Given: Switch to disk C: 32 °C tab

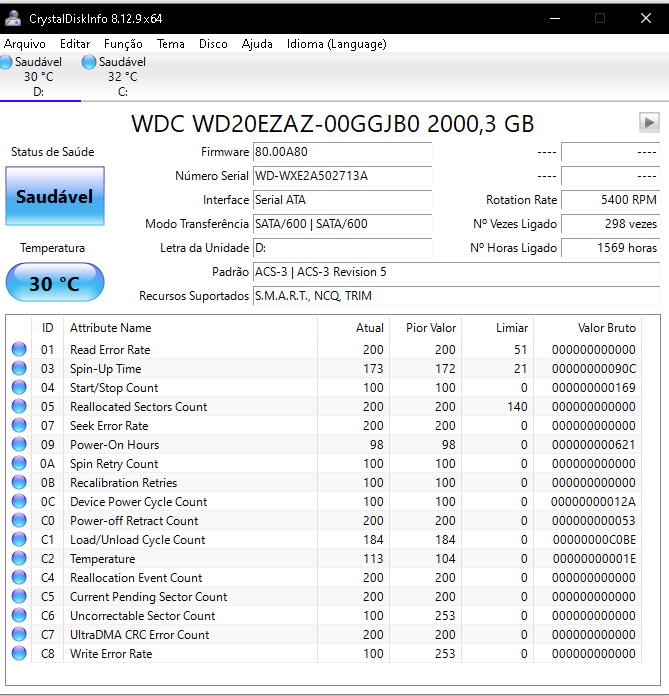Looking at the screenshot, I should click(x=122, y=77).
